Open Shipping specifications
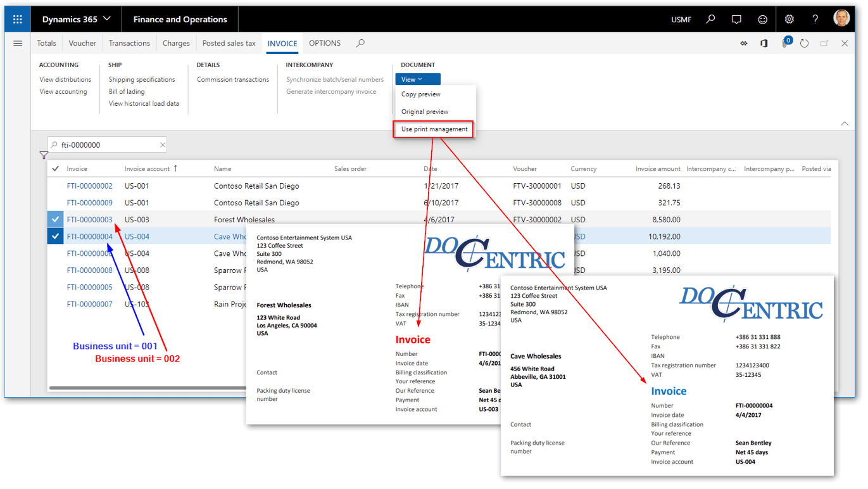This screenshot has width=868, height=489. pos(142,79)
